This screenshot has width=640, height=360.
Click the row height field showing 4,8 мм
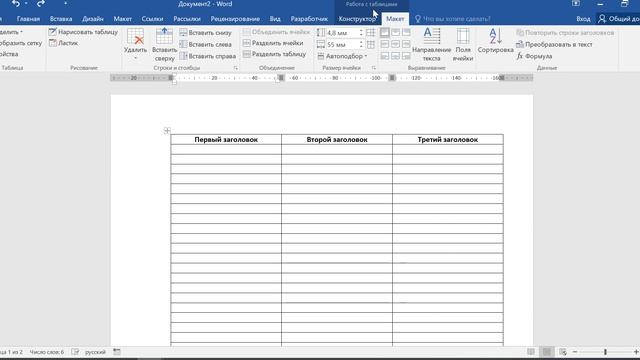coord(342,33)
